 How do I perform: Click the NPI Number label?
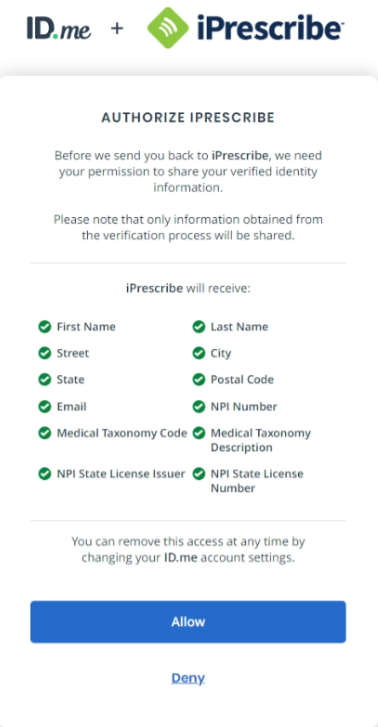click(244, 407)
